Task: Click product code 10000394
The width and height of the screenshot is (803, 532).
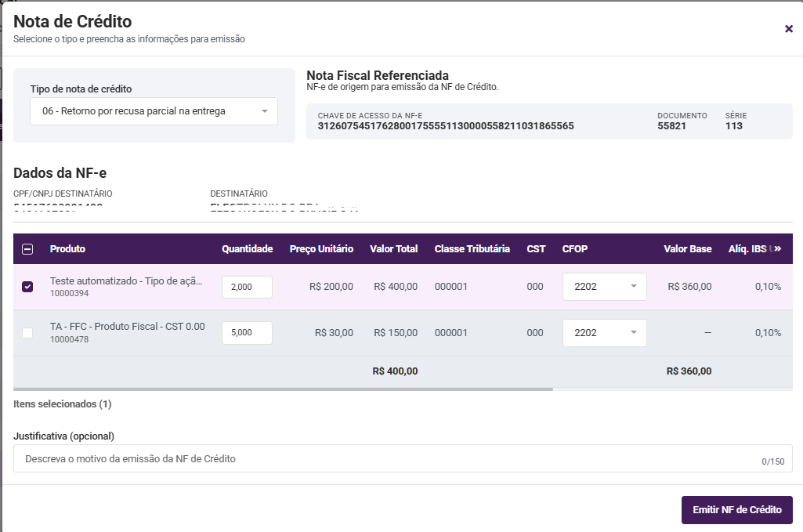Action: click(69, 293)
